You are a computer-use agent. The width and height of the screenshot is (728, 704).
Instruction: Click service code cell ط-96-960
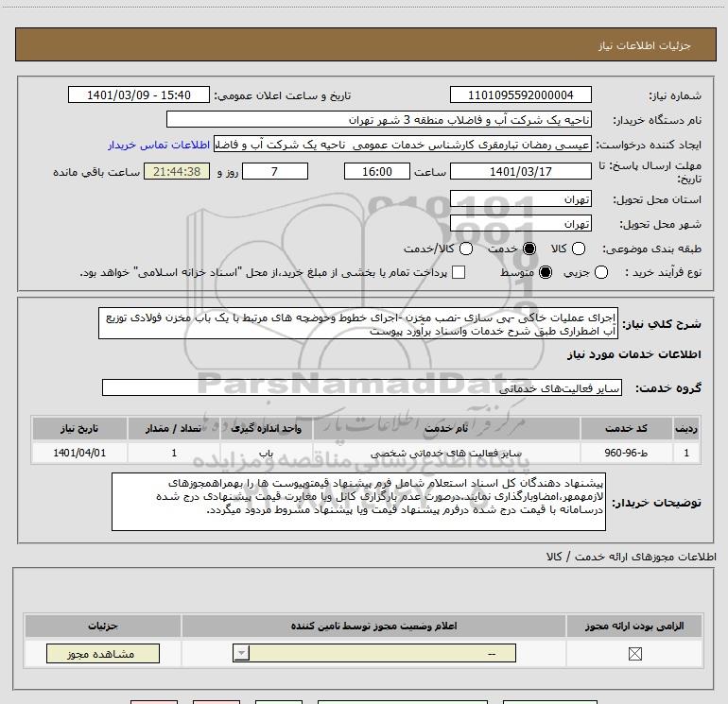click(626, 453)
